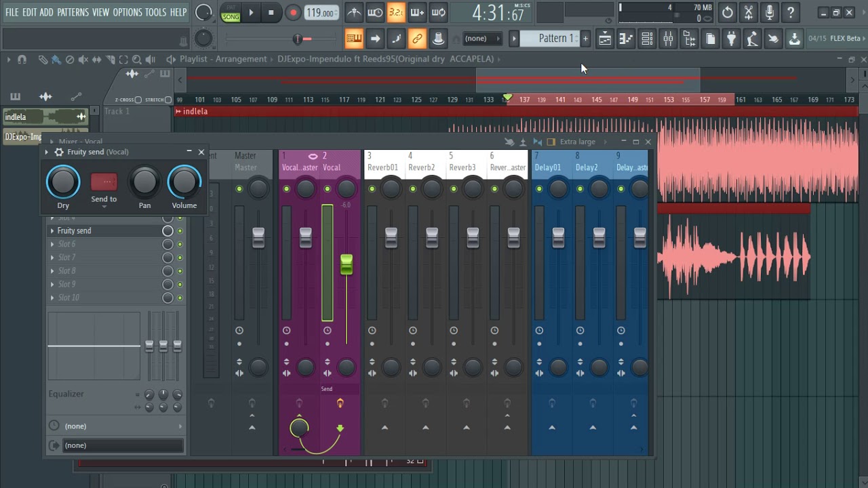Open playlist options menu arrow
Image resolution: width=868 pixels, height=488 pixels.
point(9,60)
